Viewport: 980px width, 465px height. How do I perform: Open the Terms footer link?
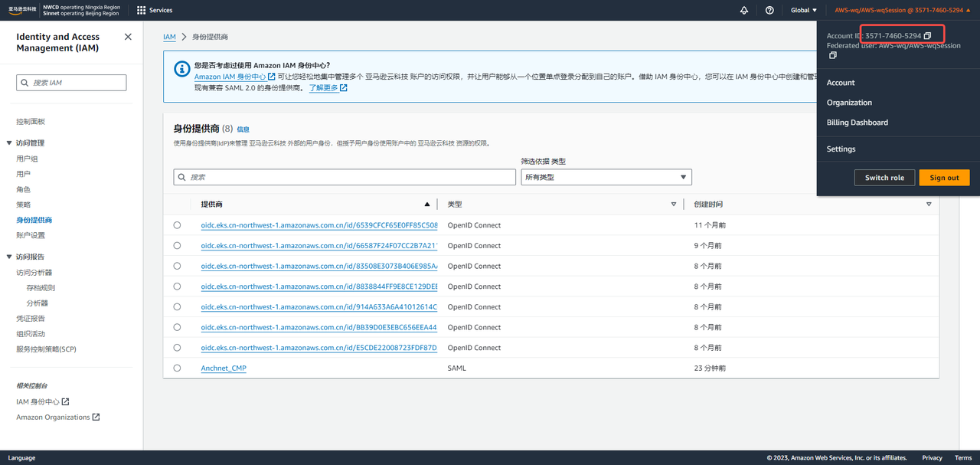click(x=963, y=458)
